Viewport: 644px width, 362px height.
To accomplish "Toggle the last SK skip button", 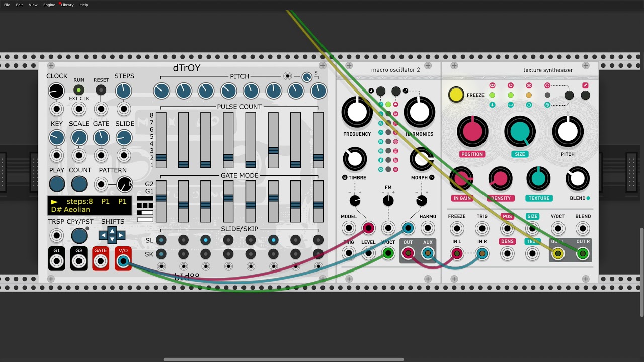I will coord(318,254).
